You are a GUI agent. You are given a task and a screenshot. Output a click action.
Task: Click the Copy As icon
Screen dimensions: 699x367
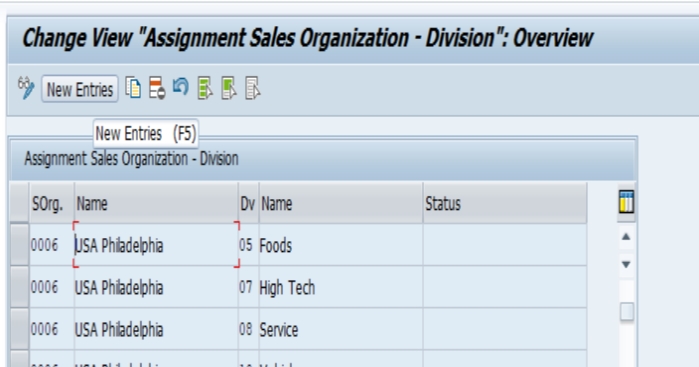point(133,88)
